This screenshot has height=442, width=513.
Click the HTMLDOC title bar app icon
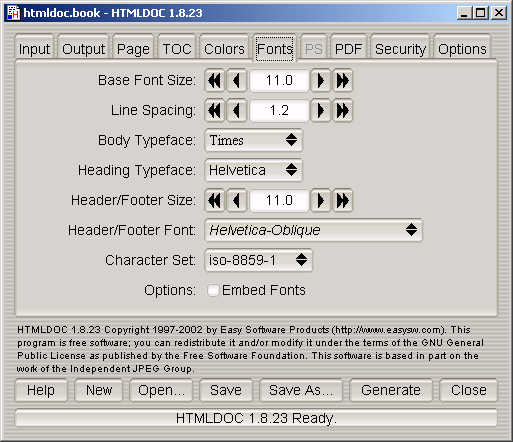tap(14, 13)
